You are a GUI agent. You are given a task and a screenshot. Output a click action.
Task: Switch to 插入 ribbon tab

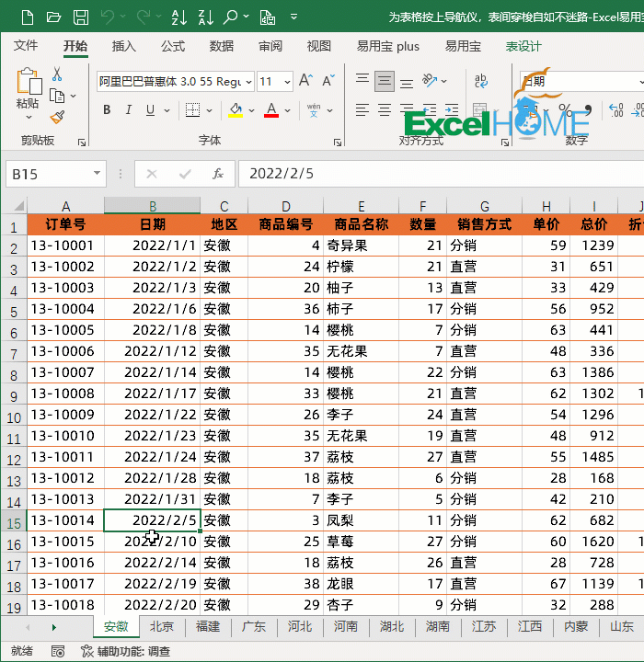click(x=124, y=46)
